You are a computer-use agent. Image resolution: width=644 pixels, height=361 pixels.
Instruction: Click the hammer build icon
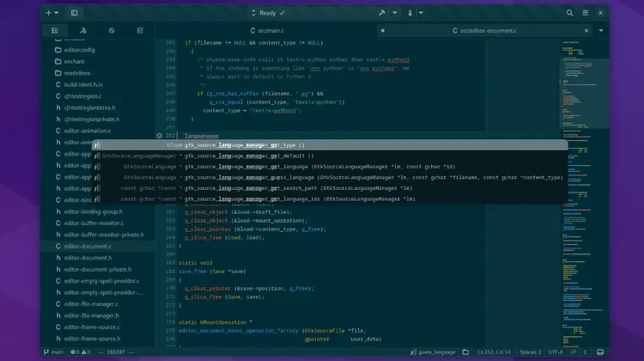pyautogui.click(x=382, y=13)
